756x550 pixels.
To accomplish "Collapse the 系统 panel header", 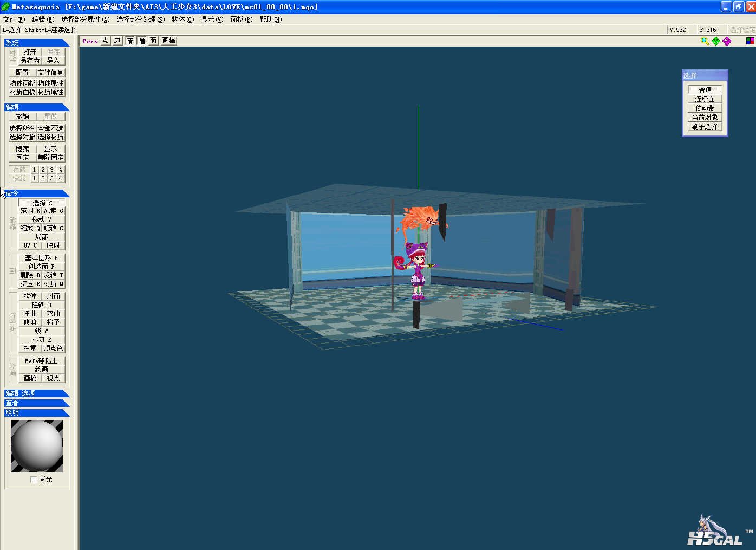I will click(x=37, y=42).
